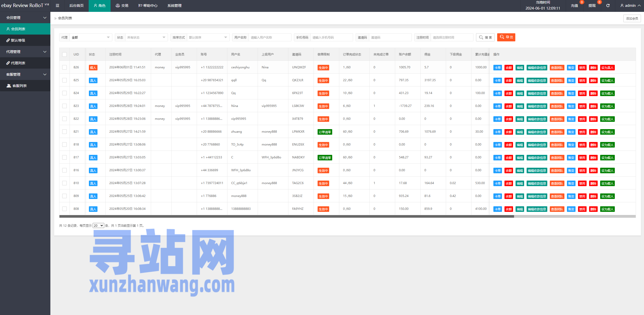This screenshot has width=644, height=315.
Task: Select all rows with header checkbox
Action: (x=64, y=54)
